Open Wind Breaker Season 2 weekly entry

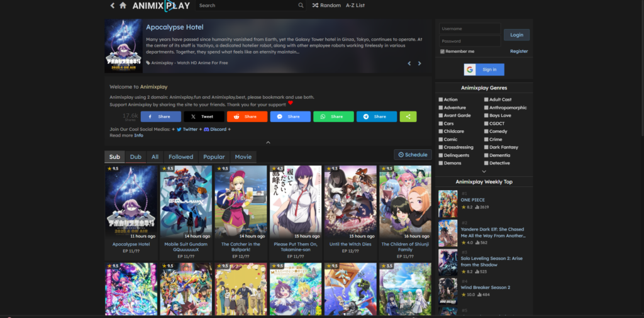coord(486,287)
